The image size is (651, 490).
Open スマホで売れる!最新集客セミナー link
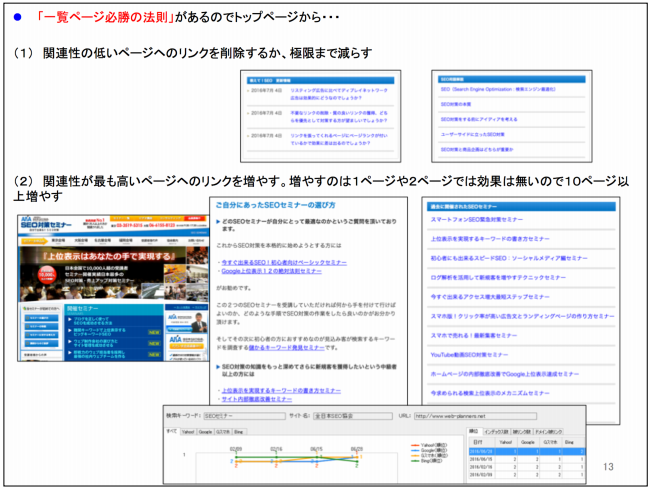point(474,335)
